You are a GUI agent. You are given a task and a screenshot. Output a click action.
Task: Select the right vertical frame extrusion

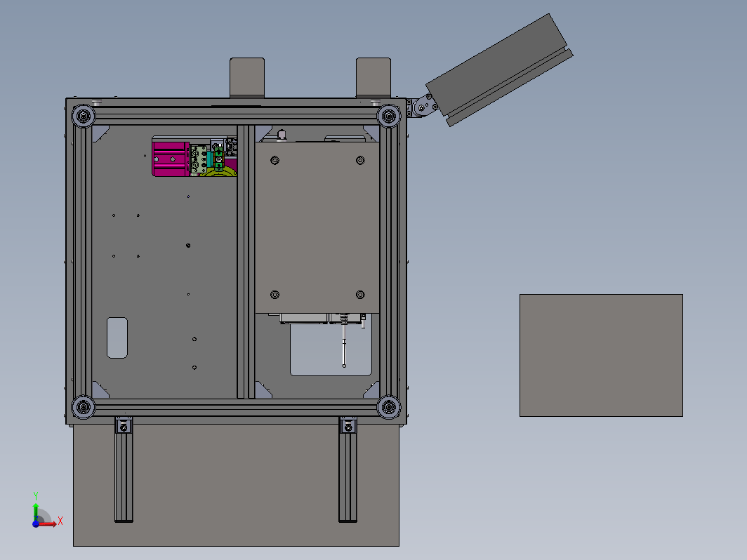click(389, 262)
